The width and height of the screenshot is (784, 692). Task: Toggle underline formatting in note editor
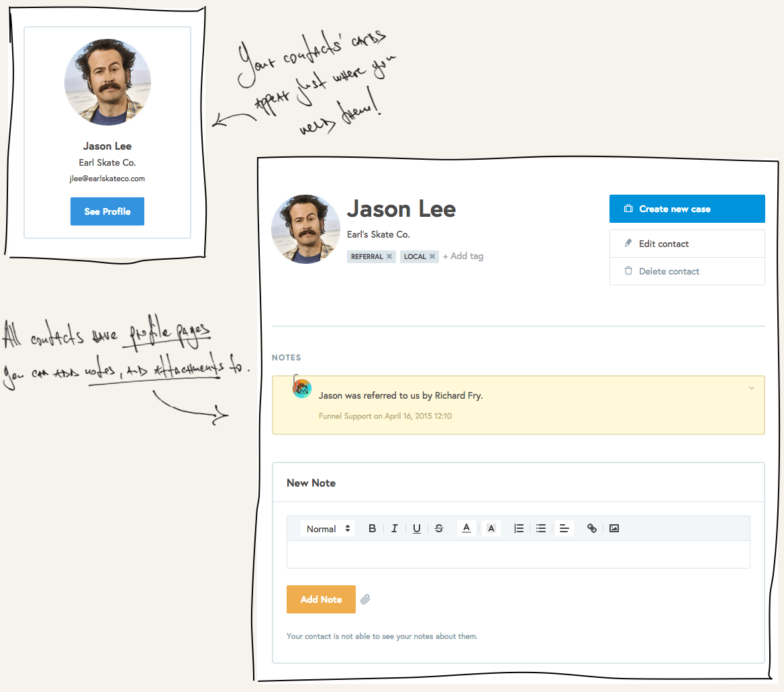coord(416,528)
